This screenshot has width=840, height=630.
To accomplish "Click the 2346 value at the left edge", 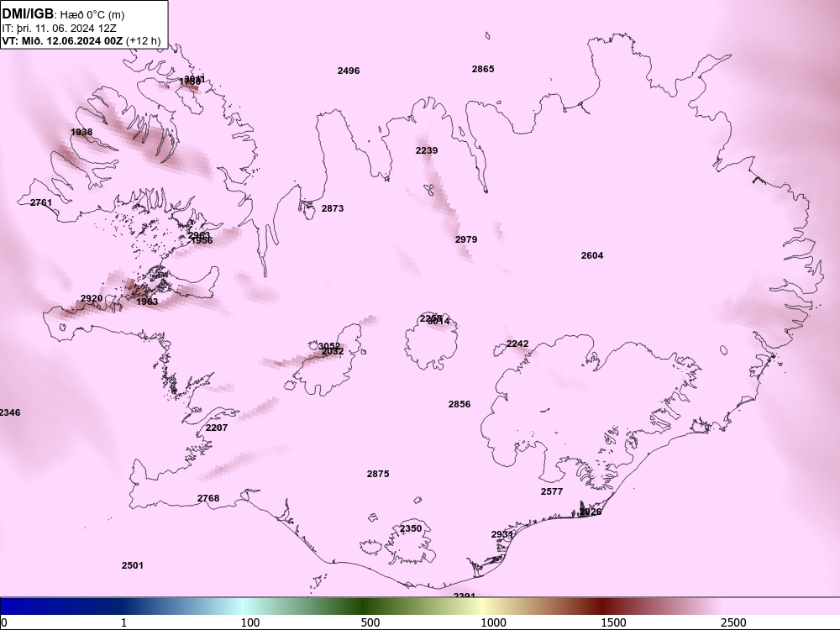I will 10,412.
